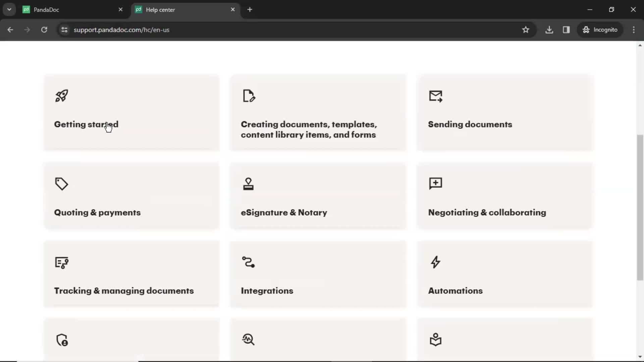Click the lightning bolt icon for Automations
The height and width of the screenshot is (362, 644).
point(435,262)
